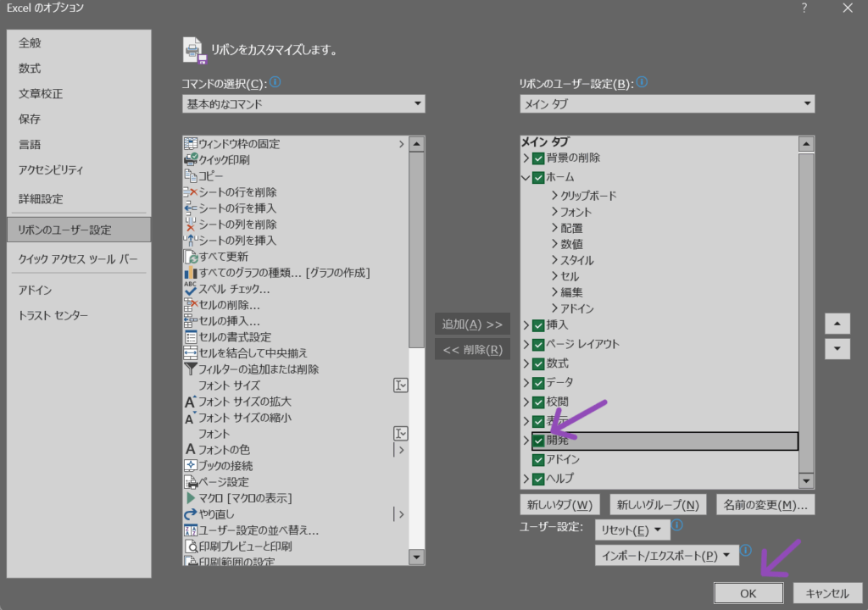Open the メイン タブ dropdown
Viewport: 868px width, 610px height.
[667, 103]
